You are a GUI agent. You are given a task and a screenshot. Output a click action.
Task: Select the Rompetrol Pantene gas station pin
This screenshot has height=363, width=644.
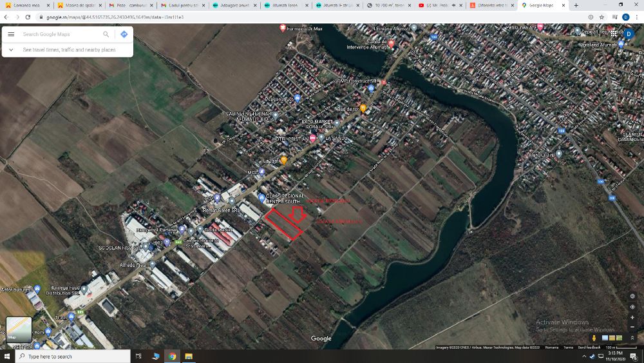pos(182,230)
